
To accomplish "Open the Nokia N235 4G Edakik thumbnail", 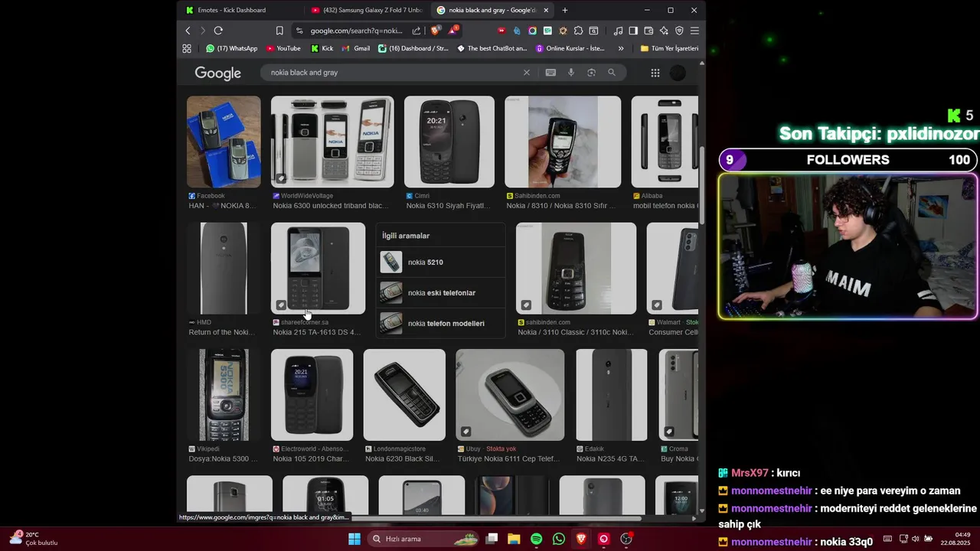I will [612, 395].
